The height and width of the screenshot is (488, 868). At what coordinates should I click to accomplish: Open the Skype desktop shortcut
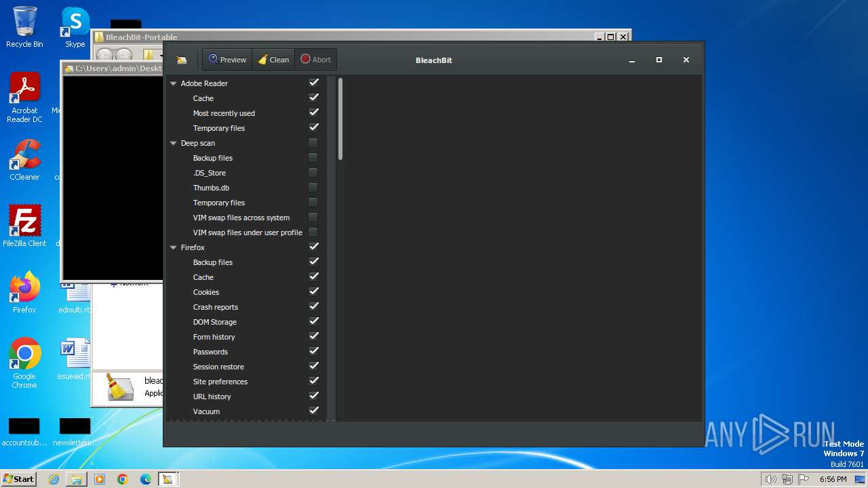click(75, 27)
